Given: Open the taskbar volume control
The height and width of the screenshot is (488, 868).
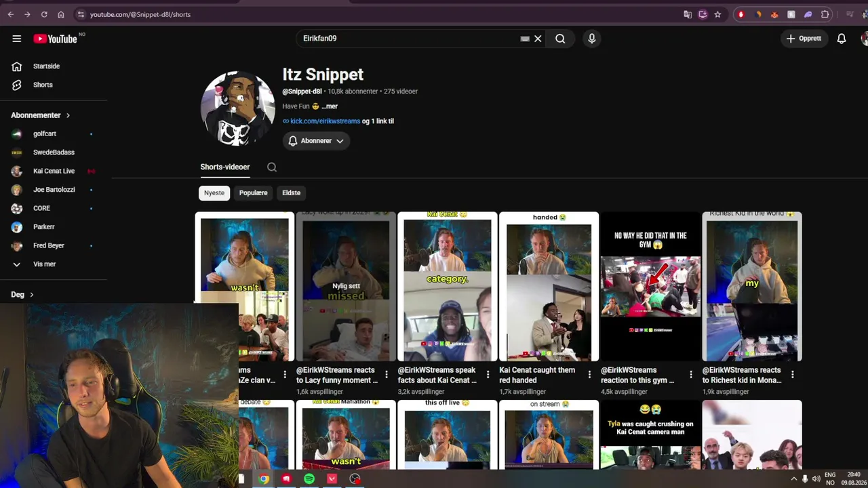Looking at the screenshot, I should [815, 479].
